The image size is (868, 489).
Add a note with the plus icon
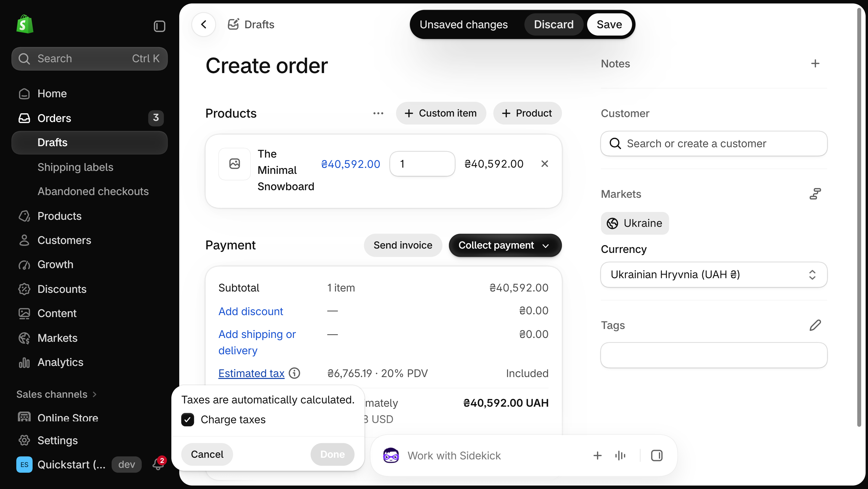tap(815, 63)
